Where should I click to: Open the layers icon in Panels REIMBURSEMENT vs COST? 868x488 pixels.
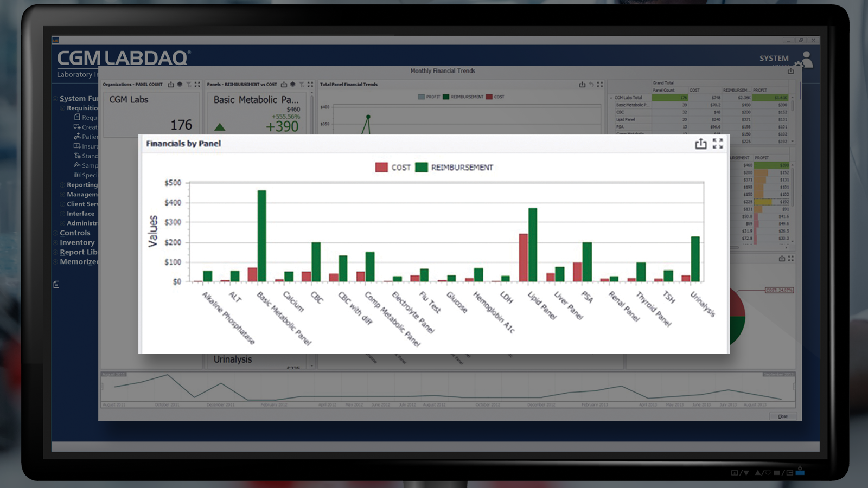pyautogui.click(x=292, y=84)
